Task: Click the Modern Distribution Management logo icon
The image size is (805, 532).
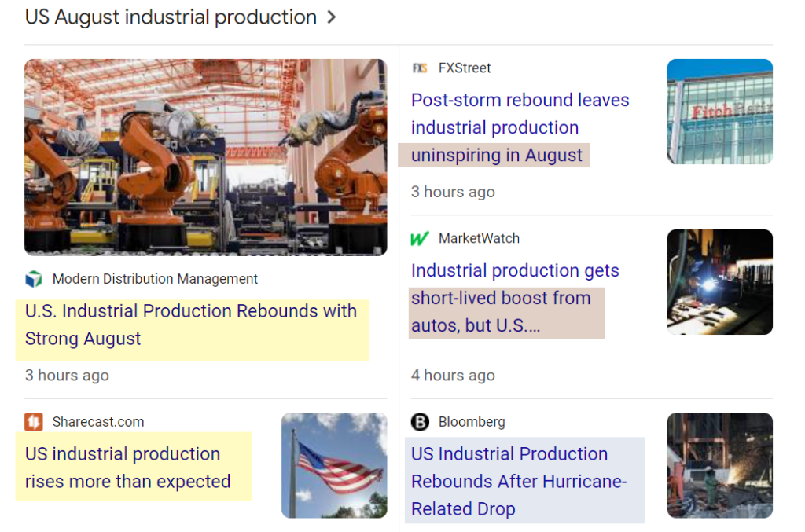Action: (34, 279)
